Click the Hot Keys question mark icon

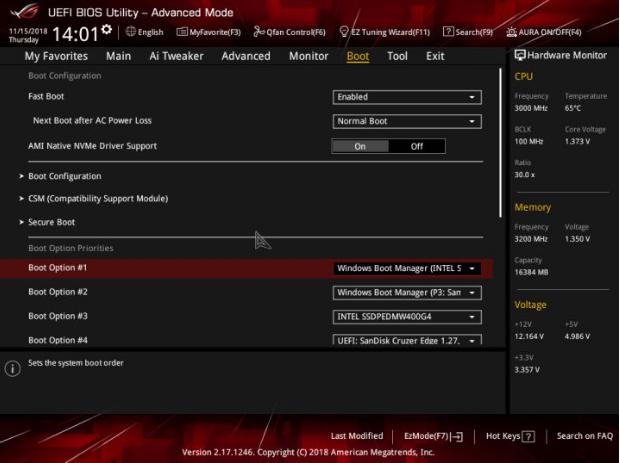pos(528,436)
